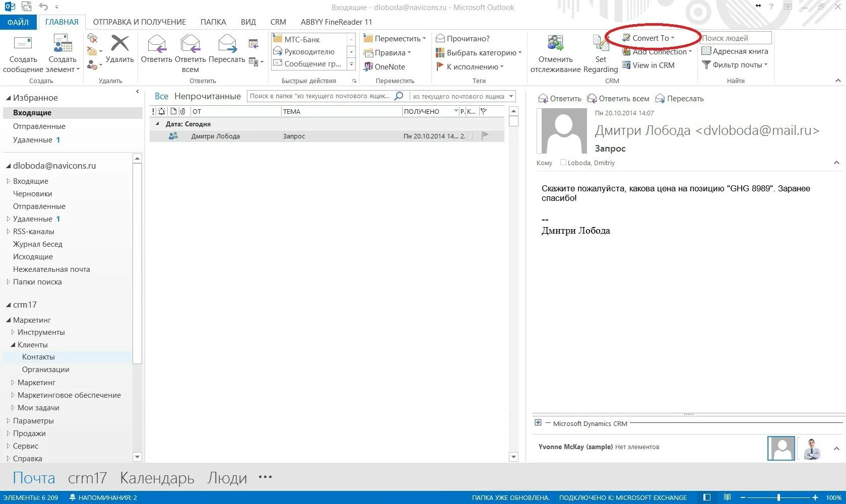Click Отменить отслеживание CRM icon
This screenshot has height=504, width=846.
pos(555,44)
